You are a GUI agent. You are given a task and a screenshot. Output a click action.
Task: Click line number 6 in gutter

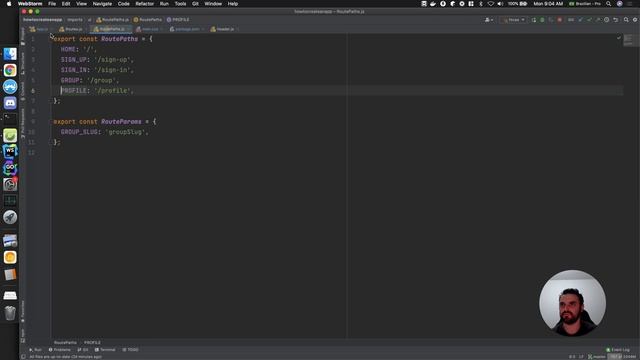coord(33,91)
